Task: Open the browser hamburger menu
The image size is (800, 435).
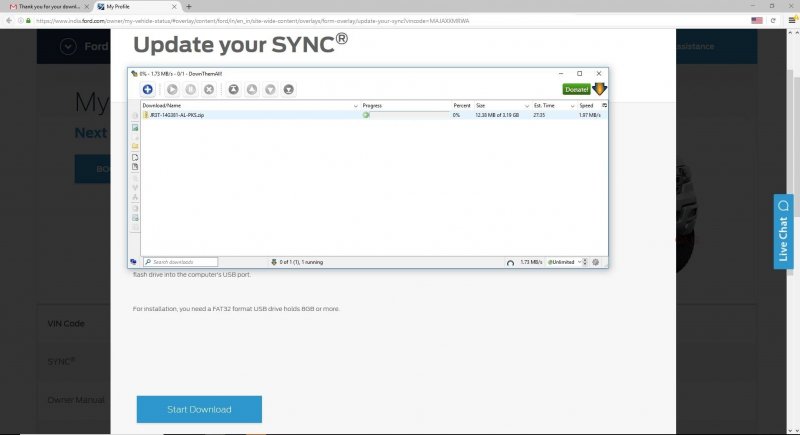Action: (x=792, y=20)
